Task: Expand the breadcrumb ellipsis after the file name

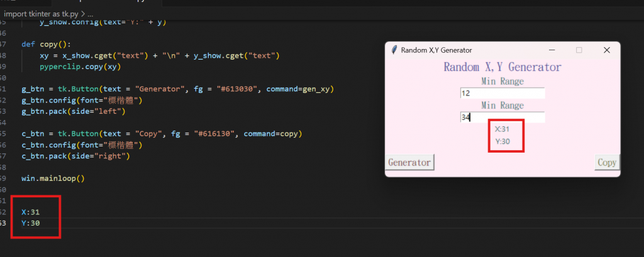Action: 91,14
